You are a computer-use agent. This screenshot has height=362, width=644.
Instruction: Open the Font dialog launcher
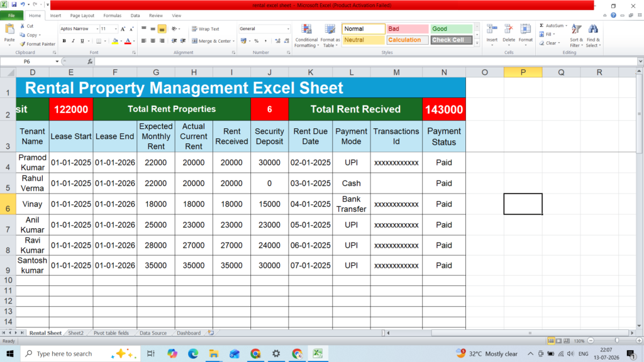click(x=134, y=53)
